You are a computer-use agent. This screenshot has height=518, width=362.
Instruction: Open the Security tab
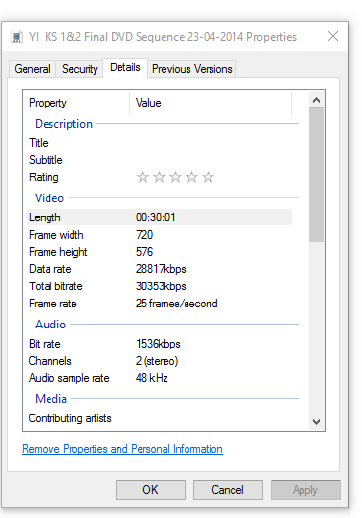[x=80, y=69]
